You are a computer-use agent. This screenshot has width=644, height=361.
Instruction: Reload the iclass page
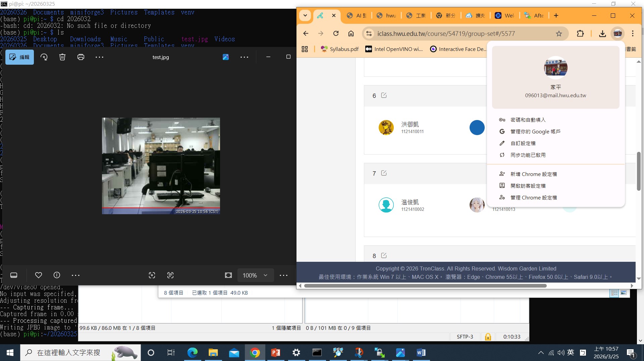point(336,34)
